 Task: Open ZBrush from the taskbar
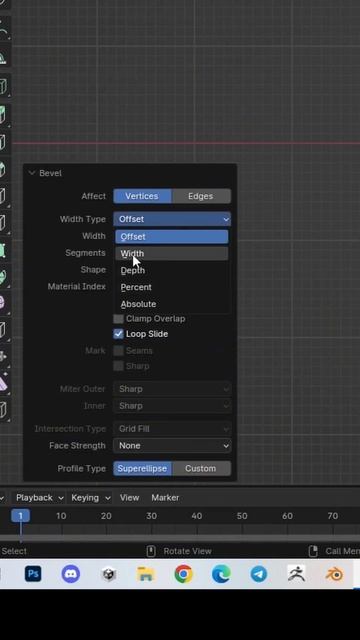pyautogui.click(x=296, y=574)
